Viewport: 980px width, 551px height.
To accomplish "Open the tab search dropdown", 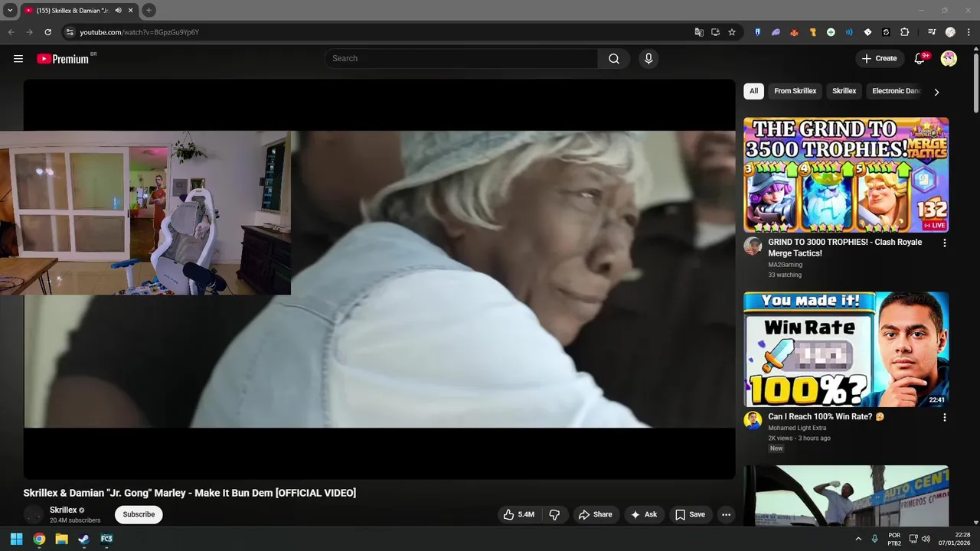I will 10,10.
